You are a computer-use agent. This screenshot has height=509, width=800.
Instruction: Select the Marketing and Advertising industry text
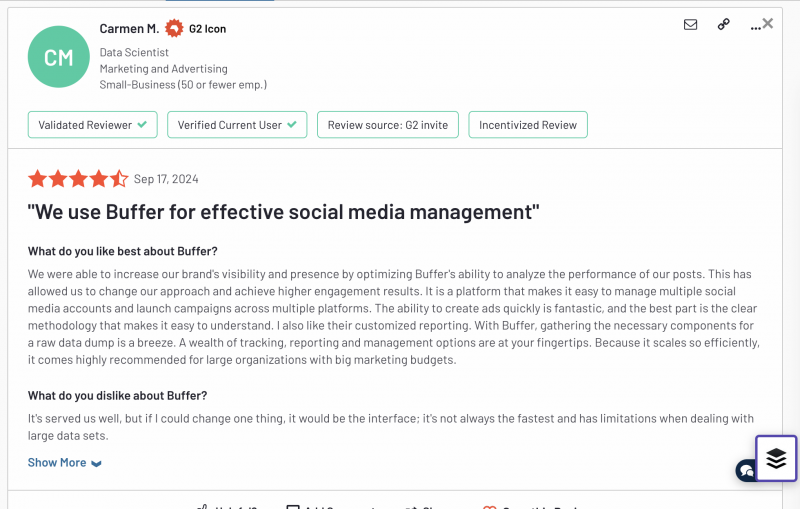click(x=163, y=69)
